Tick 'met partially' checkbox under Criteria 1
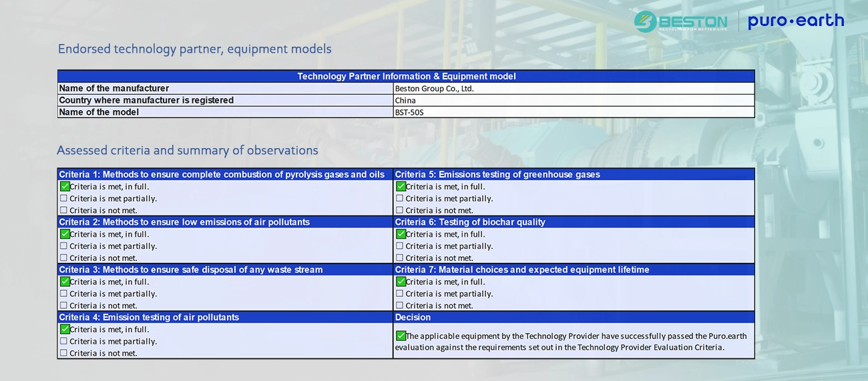Image resolution: width=868 pixels, height=381 pixels. tap(64, 198)
